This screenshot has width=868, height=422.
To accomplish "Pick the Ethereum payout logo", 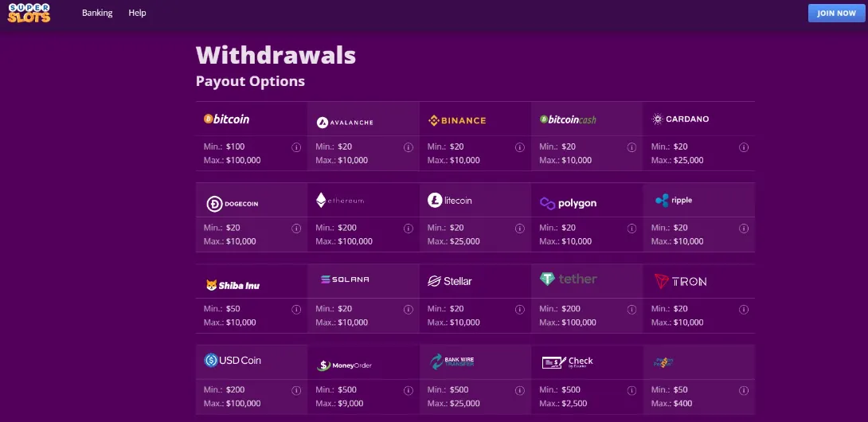I will coord(340,201).
